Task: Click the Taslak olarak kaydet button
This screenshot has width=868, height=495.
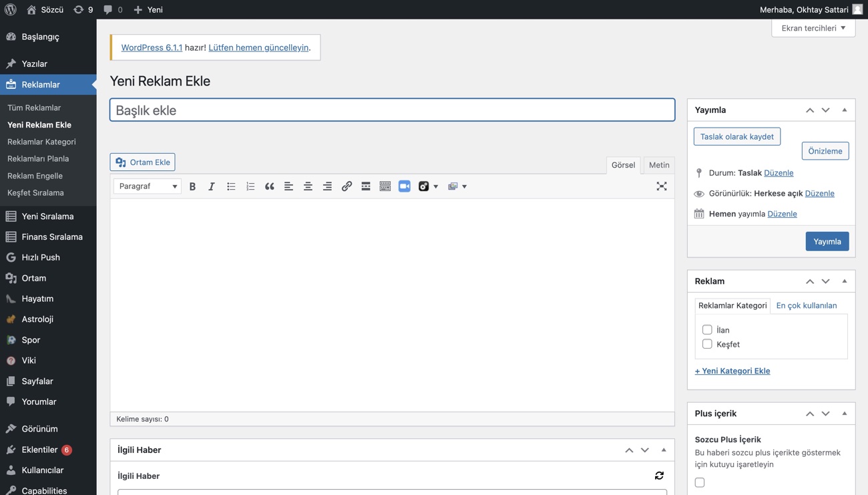Action: [736, 136]
